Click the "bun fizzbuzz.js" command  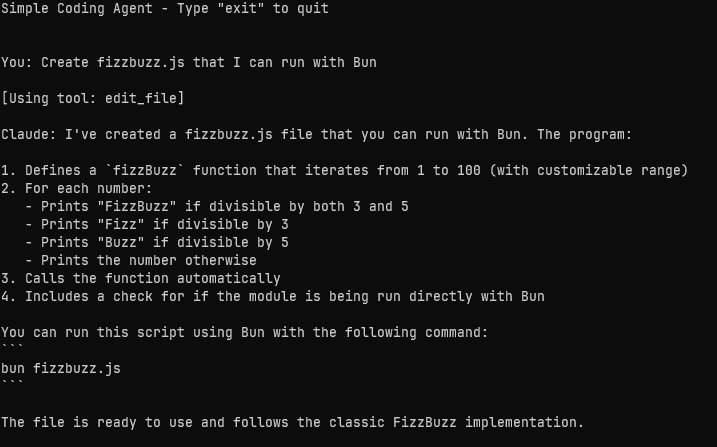(x=61, y=368)
